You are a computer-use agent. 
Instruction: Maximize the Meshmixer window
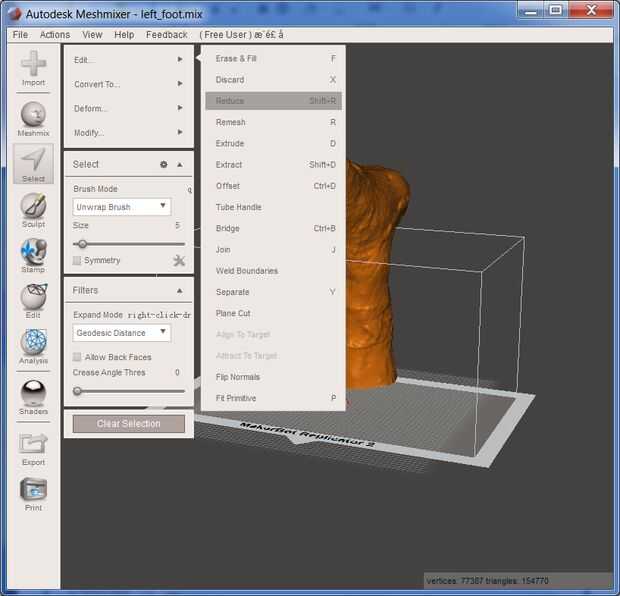(x=556, y=10)
